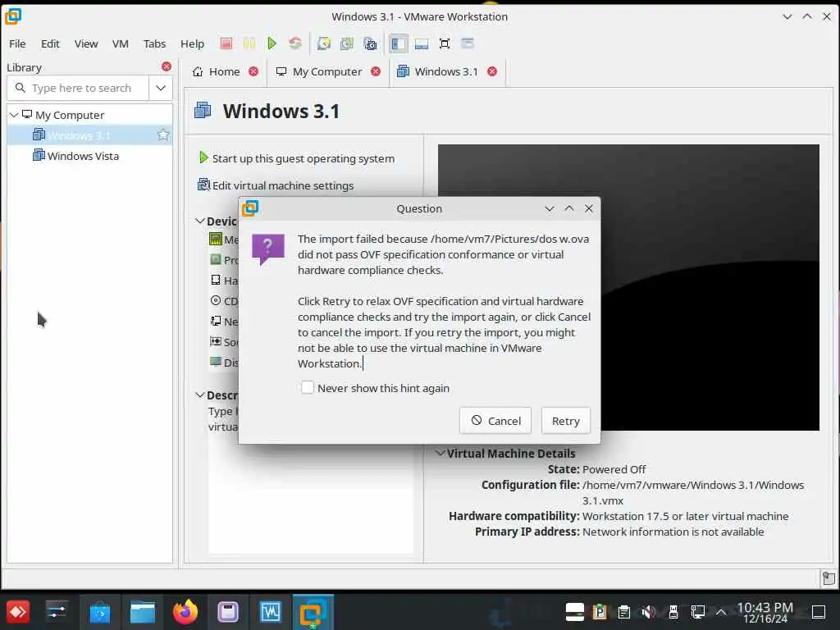Click the Network Adapter device icon

tap(216, 321)
